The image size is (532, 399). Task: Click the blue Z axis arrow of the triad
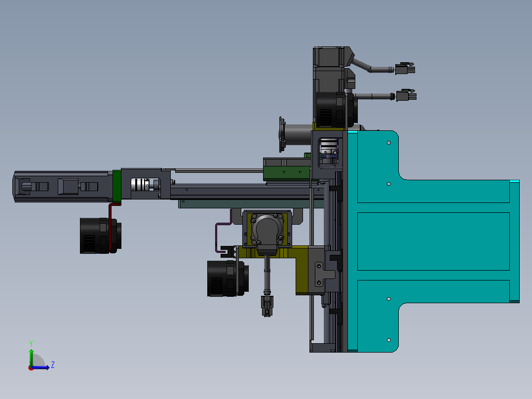click(x=41, y=367)
